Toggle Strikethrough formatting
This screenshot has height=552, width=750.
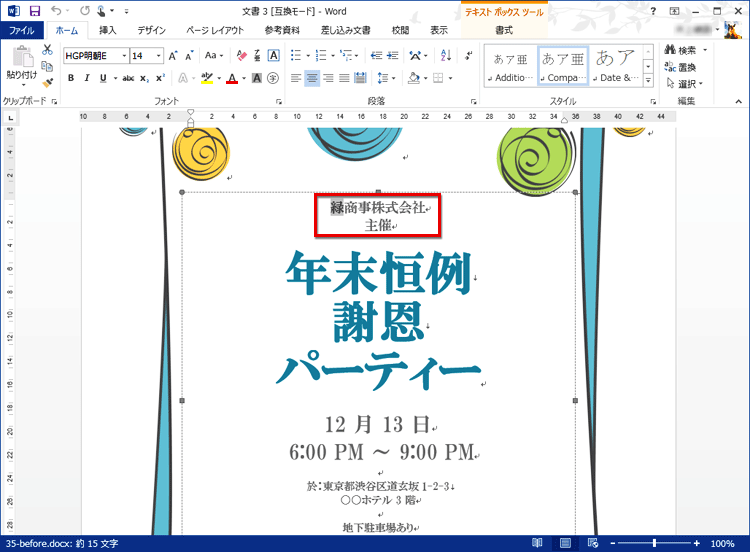tap(128, 78)
